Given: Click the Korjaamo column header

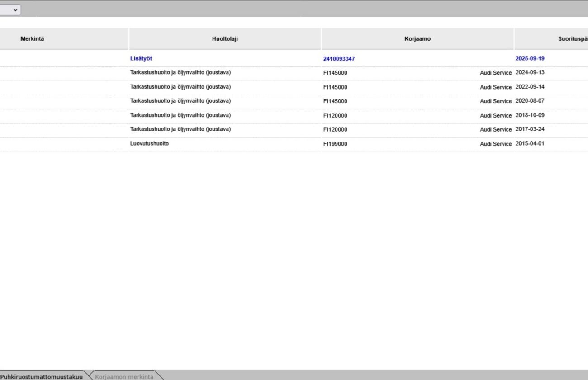Looking at the screenshot, I should pos(417,39).
